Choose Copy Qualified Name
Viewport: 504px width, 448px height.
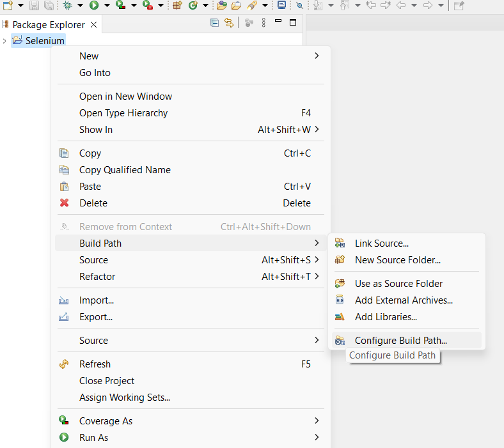(x=191, y=170)
